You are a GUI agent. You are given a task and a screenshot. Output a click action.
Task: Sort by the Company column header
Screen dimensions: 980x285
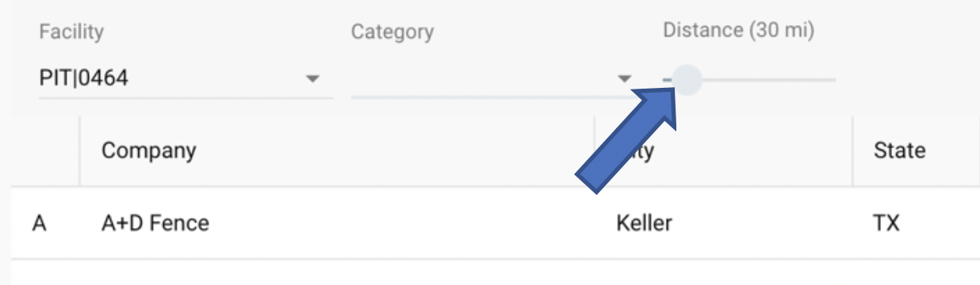point(149,150)
